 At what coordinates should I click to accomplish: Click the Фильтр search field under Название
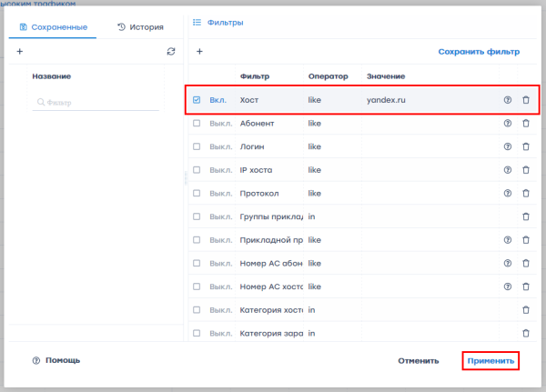tap(96, 103)
